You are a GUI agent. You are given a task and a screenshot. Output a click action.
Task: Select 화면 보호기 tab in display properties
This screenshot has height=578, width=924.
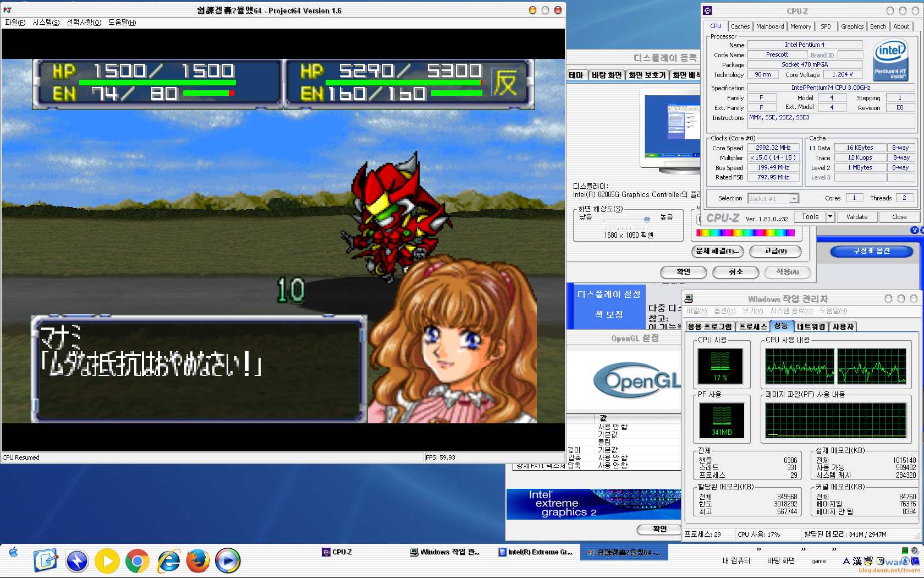pyautogui.click(x=647, y=75)
